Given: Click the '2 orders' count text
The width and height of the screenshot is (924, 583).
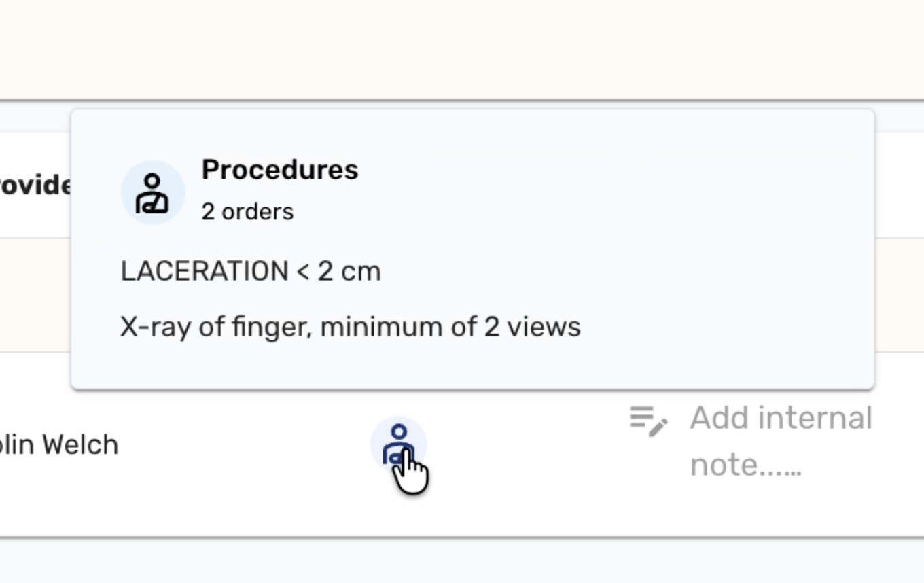Looking at the screenshot, I should tap(247, 212).
